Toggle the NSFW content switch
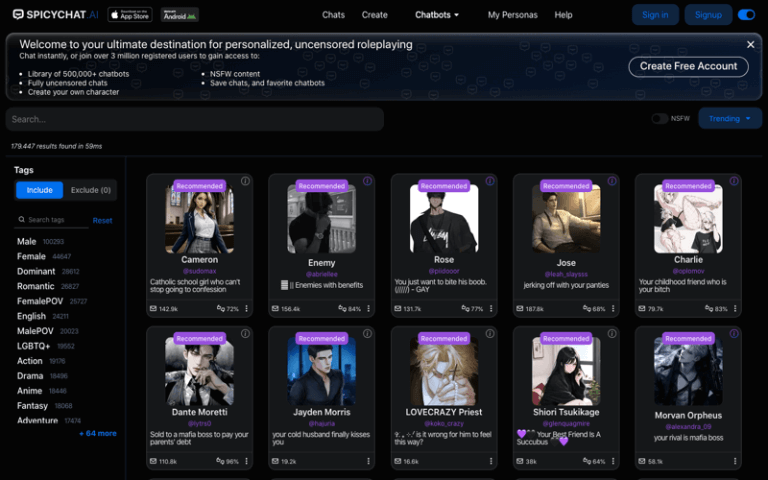 coord(659,118)
